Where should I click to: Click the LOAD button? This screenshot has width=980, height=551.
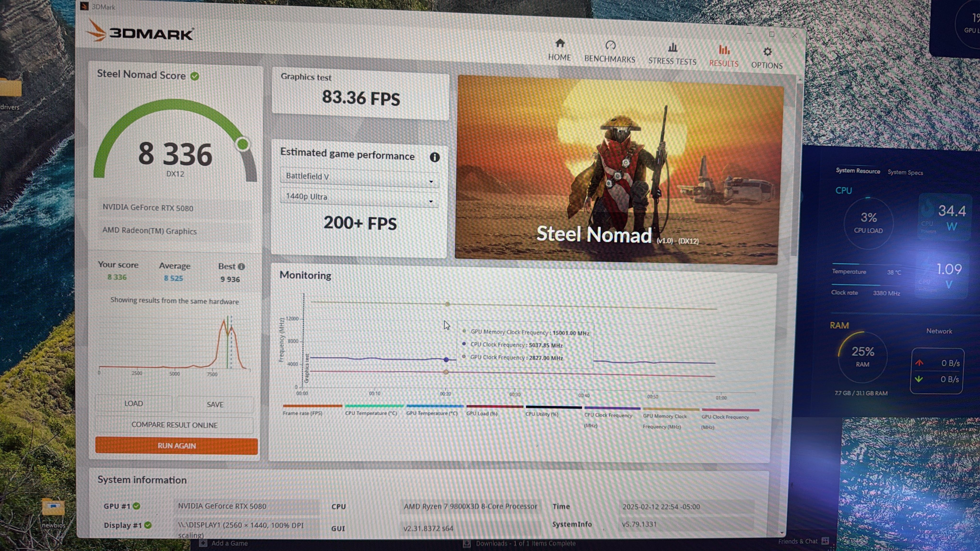(134, 403)
